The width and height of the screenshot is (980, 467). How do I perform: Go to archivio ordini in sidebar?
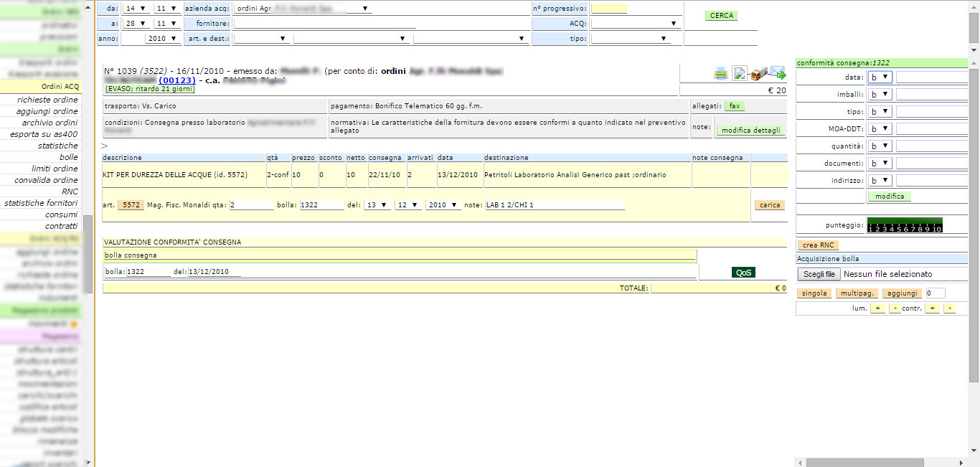(50, 123)
